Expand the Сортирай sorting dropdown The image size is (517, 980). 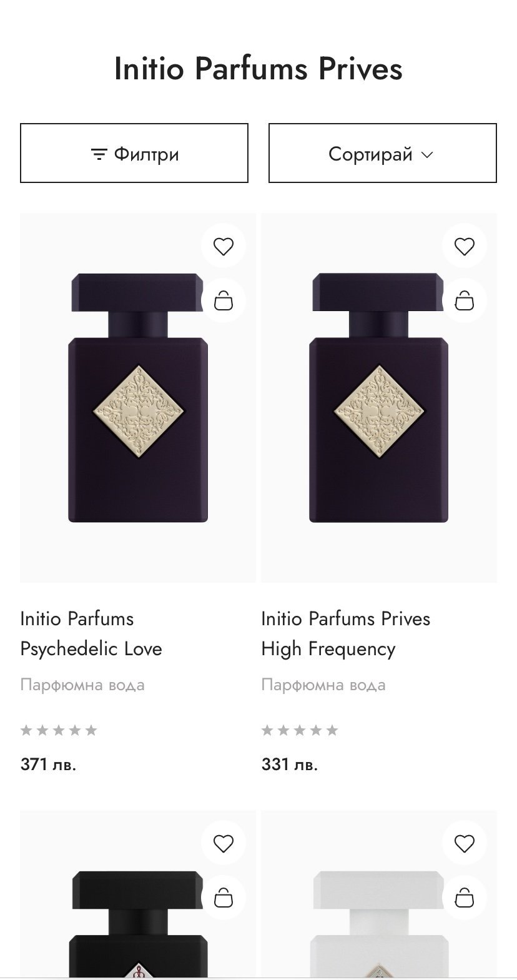(382, 154)
